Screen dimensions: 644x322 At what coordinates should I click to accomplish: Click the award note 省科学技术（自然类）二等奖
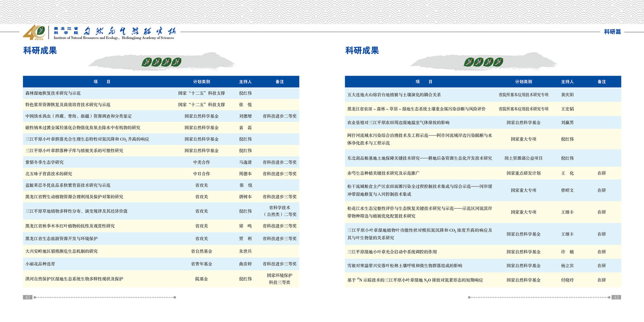[x=279, y=211]
